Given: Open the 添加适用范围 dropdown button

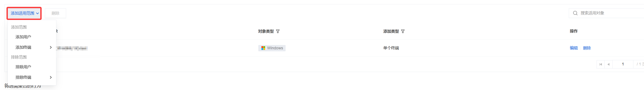Looking at the screenshot, I should coord(24,13).
